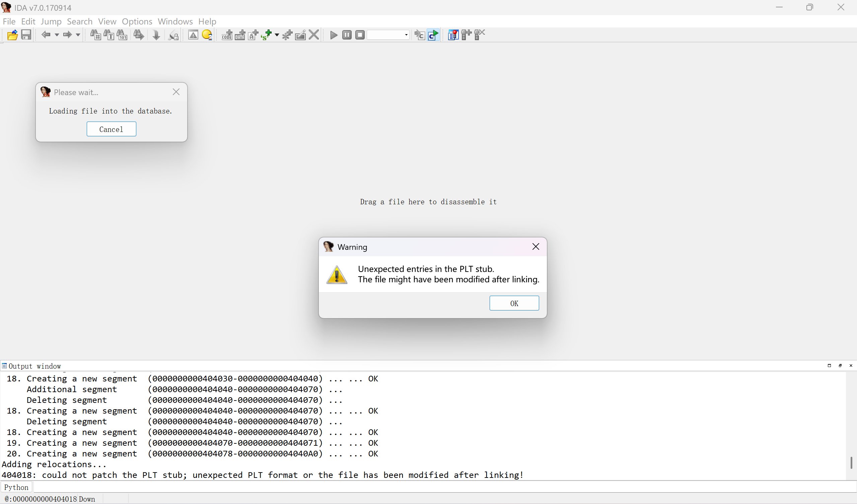Image resolution: width=857 pixels, height=504 pixels.
Task: Click the Output window scrollbar thumb
Action: 851,462
